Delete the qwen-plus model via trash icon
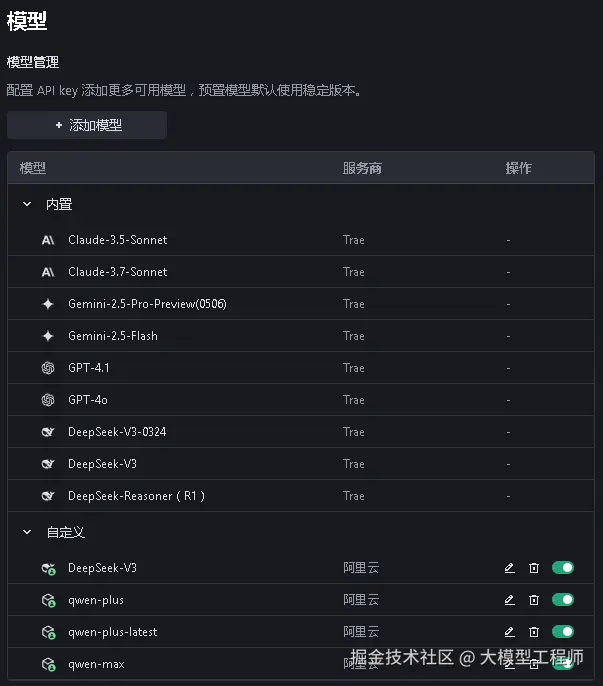 (534, 600)
